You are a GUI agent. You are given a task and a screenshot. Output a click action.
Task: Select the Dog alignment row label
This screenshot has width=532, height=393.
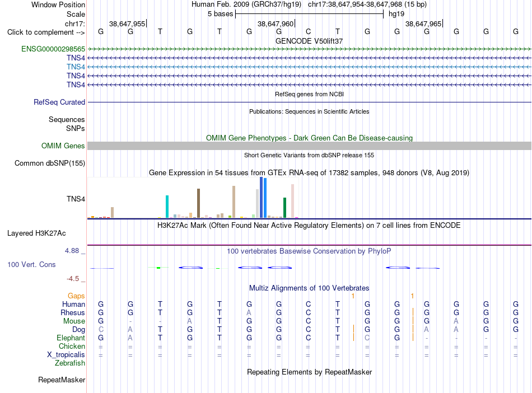(79, 330)
